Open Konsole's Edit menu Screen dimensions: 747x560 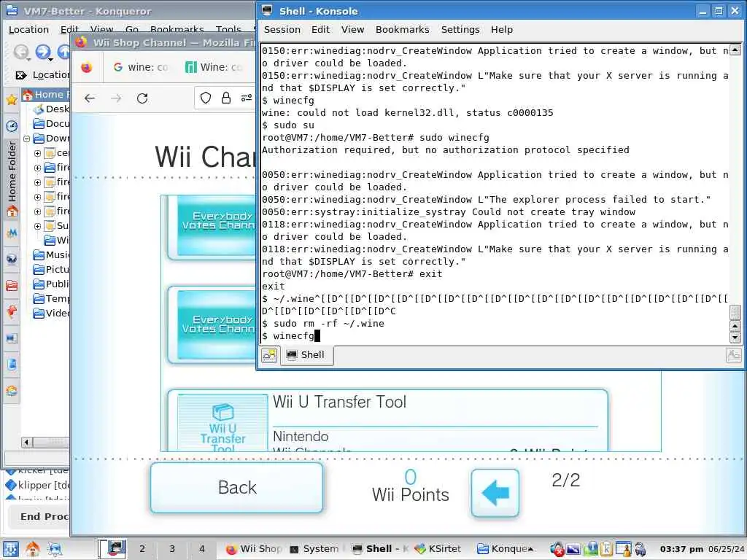[x=320, y=29]
